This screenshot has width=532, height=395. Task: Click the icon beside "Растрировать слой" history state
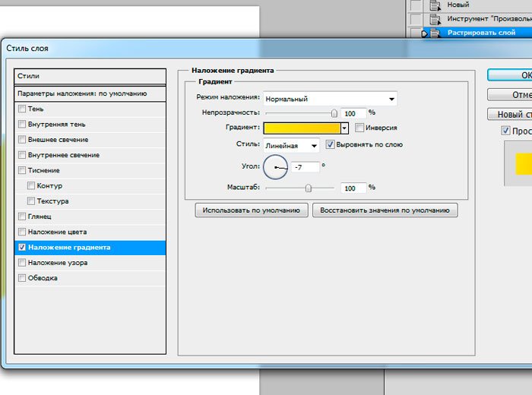(x=435, y=33)
